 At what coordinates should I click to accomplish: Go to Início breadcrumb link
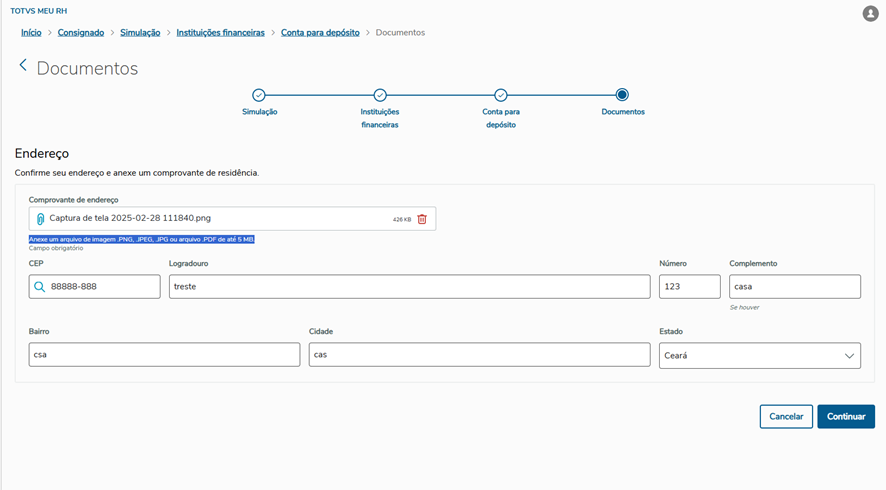pos(31,33)
